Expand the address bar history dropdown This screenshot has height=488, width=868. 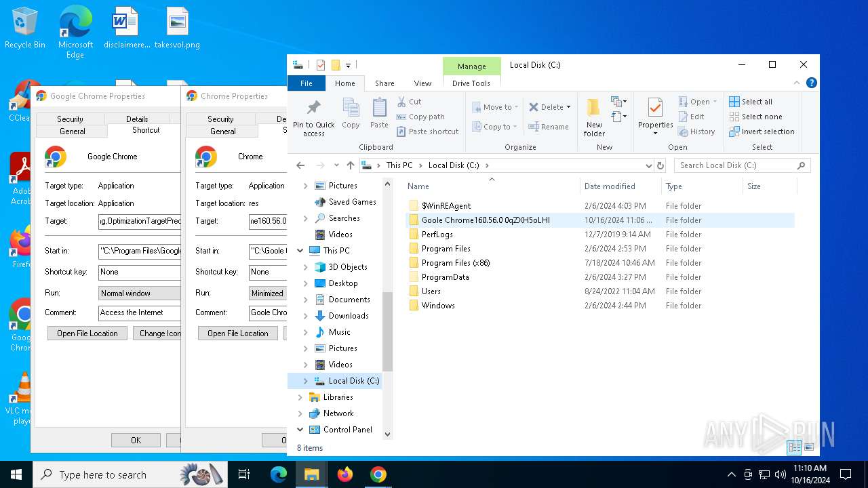tap(649, 165)
